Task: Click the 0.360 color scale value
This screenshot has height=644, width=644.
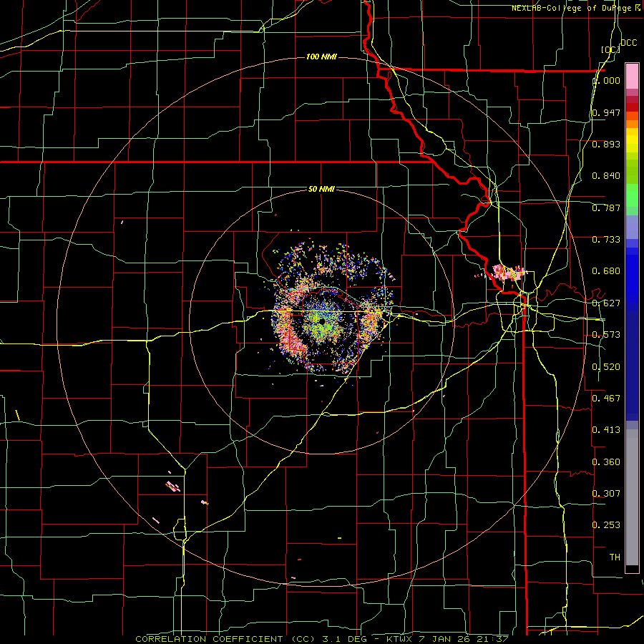Action: coord(606,462)
